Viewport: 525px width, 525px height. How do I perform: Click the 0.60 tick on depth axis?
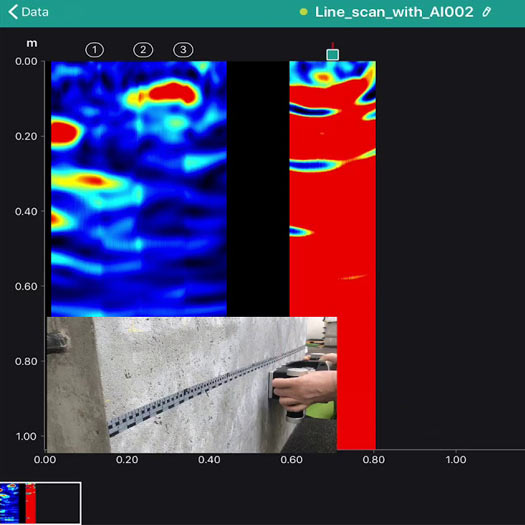coord(26,286)
